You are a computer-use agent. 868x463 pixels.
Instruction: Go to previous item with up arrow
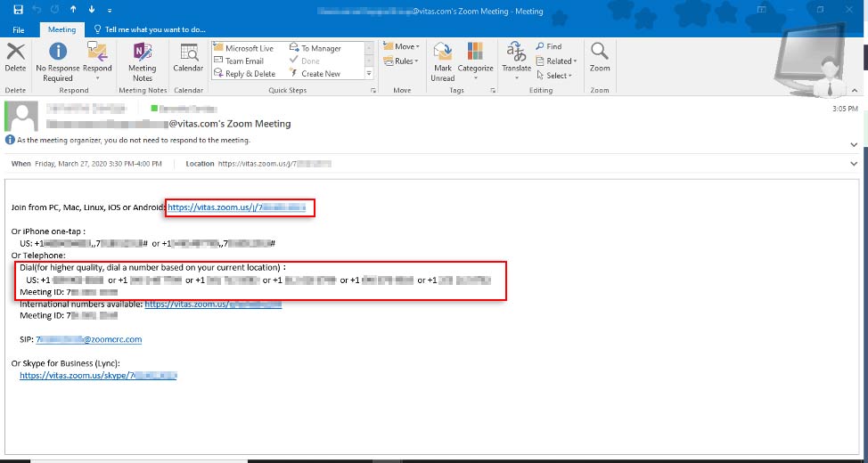point(74,10)
